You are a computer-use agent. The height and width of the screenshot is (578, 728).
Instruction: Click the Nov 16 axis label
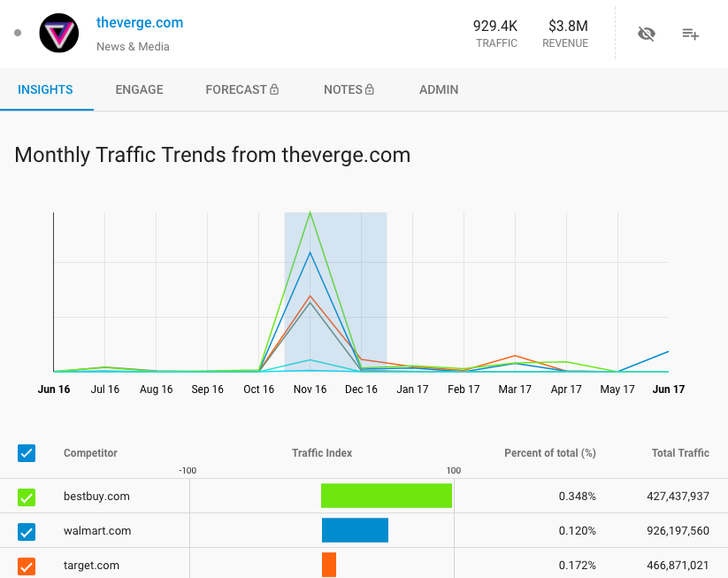310,389
